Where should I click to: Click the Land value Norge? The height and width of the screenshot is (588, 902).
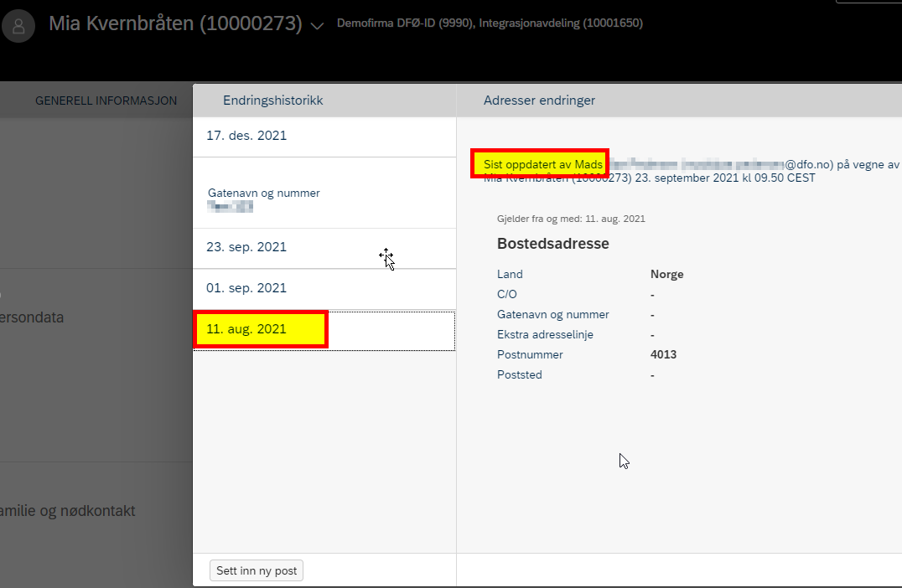[666, 274]
